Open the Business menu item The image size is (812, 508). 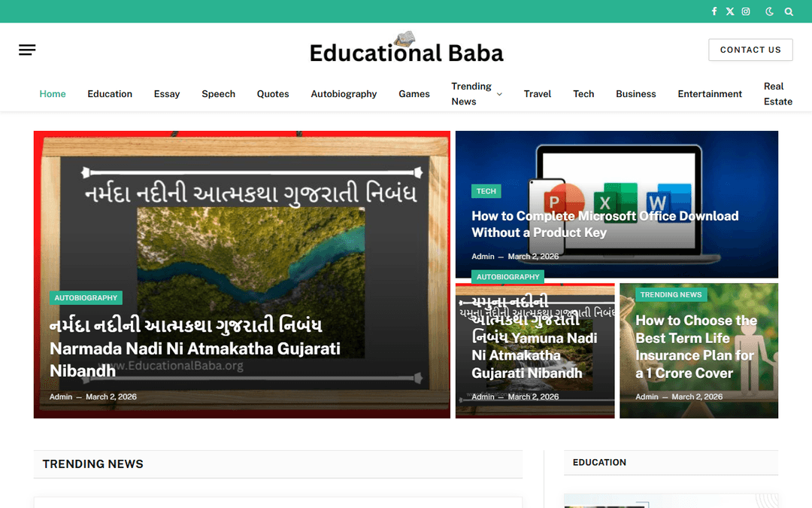click(x=635, y=94)
